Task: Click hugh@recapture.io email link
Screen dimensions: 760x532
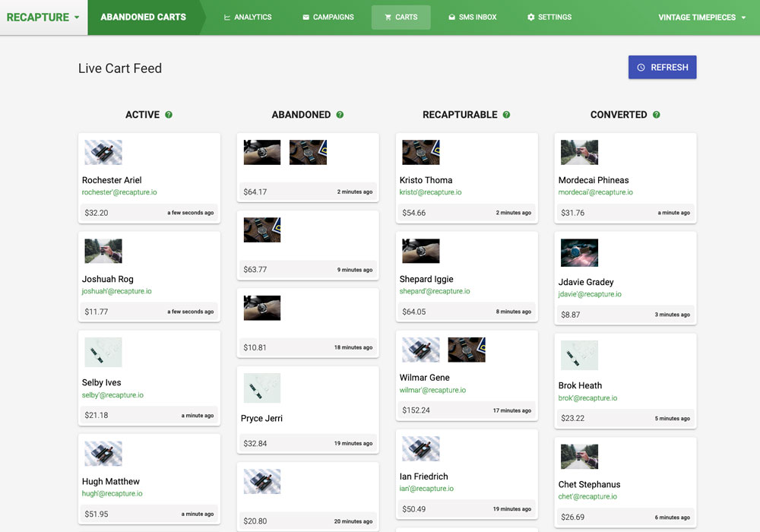Action: coord(112,493)
